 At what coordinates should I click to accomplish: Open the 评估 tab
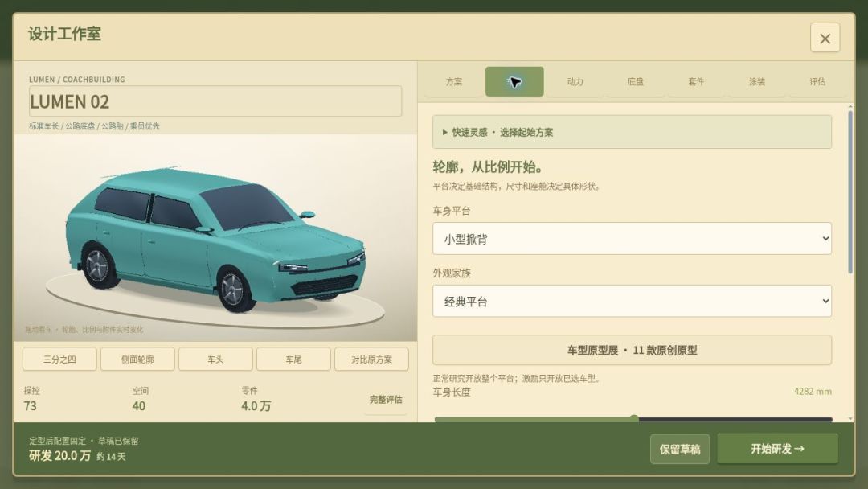pos(817,81)
